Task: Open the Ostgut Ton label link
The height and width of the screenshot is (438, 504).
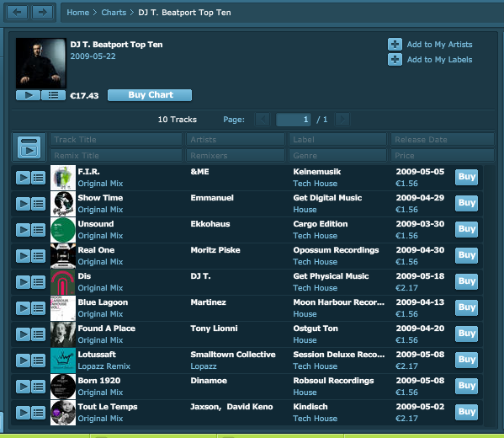Action: click(x=316, y=328)
